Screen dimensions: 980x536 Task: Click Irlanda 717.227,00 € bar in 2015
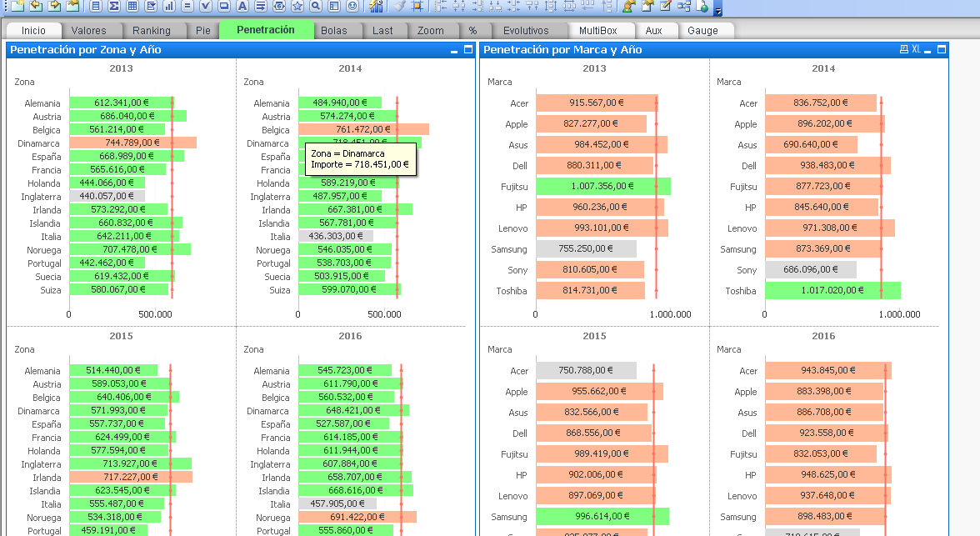point(131,477)
